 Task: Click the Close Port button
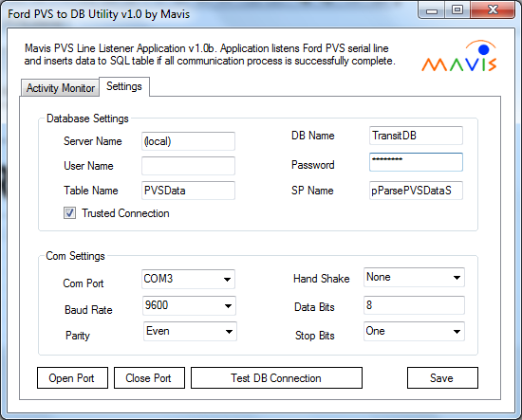pyautogui.click(x=149, y=377)
